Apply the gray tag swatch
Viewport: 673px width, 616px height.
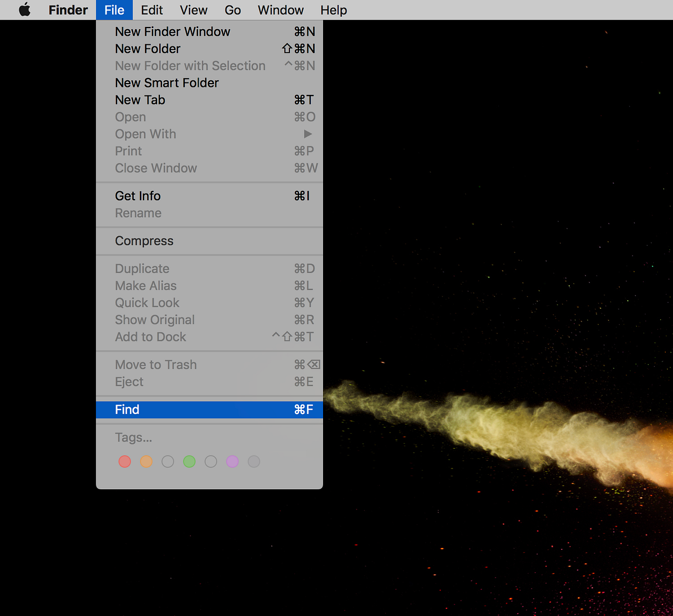pos(253,461)
